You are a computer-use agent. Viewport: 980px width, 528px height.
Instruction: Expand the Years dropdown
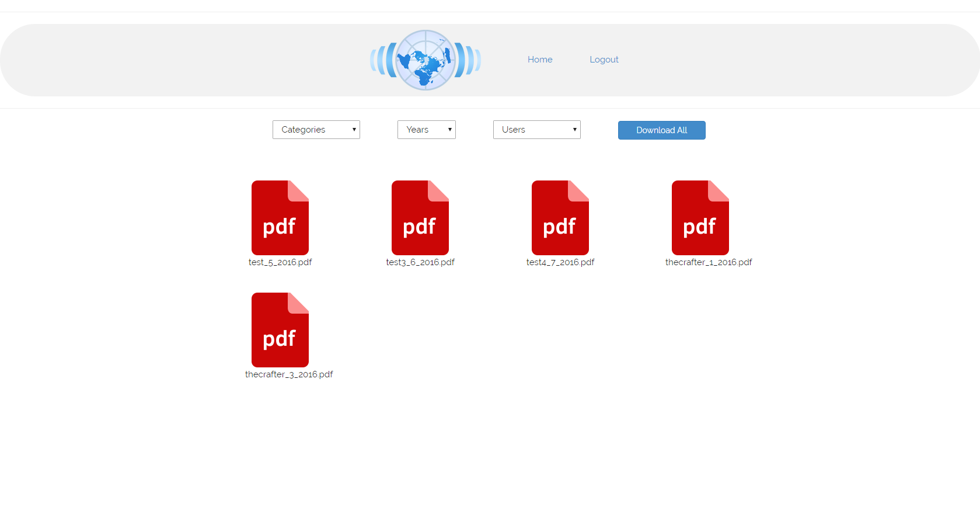427,130
